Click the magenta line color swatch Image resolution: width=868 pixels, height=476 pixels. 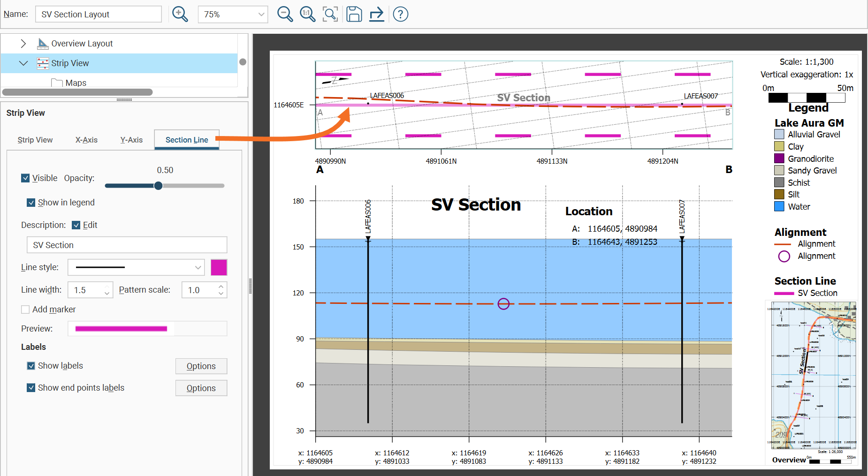click(x=219, y=267)
